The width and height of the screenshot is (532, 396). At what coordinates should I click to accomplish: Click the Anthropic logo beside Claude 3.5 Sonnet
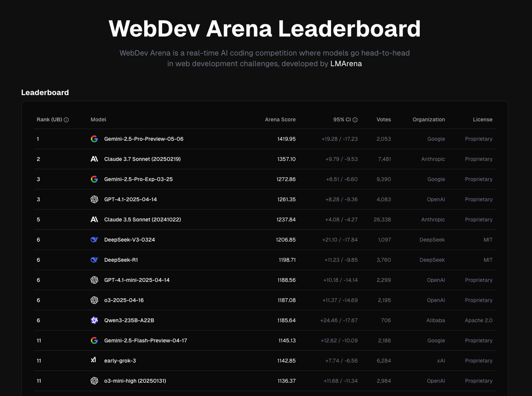coord(94,219)
